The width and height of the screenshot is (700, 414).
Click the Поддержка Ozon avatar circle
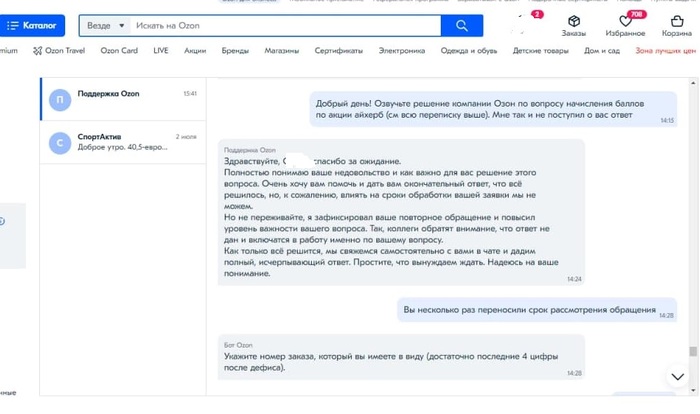(60, 100)
